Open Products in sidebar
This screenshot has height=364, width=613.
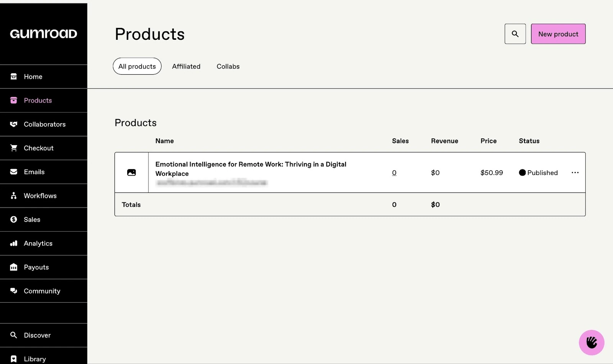pos(44,100)
